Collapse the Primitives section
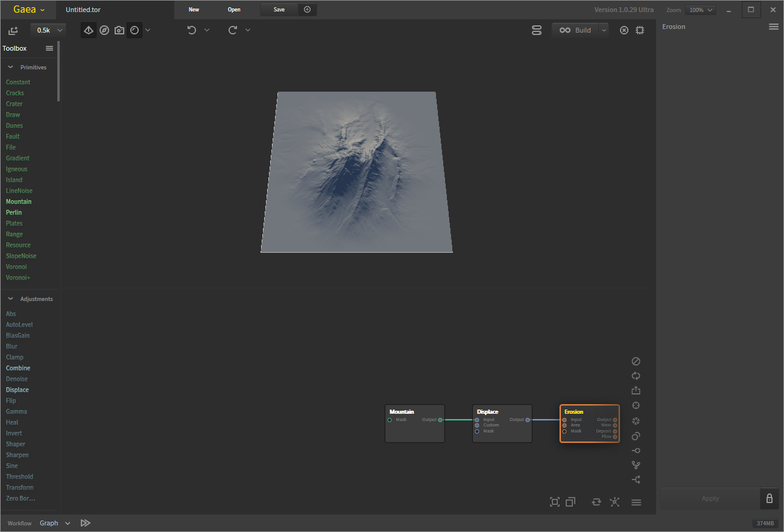Screen dimensions: 784x532 [x=10, y=67]
